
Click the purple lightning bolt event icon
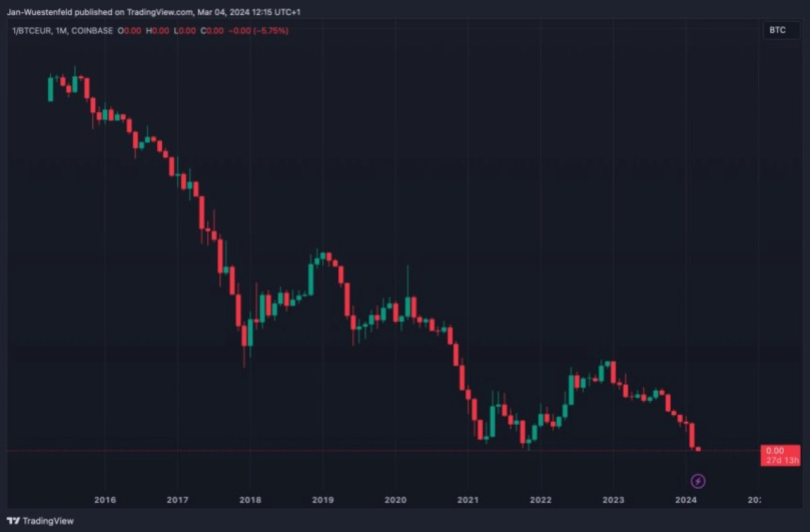coord(699,481)
